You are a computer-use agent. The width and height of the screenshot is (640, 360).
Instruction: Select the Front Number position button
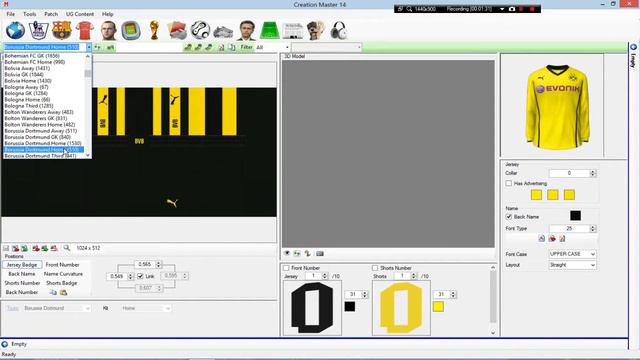pos(62,265)
